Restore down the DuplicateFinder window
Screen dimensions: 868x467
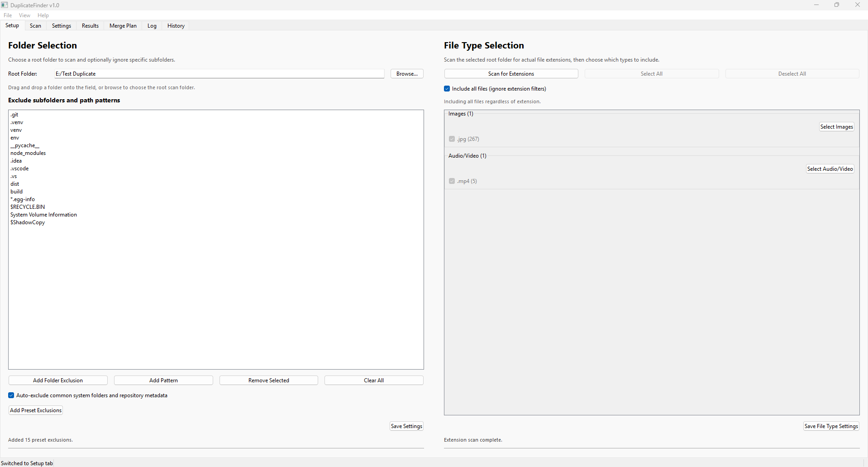tap(837, 5)
